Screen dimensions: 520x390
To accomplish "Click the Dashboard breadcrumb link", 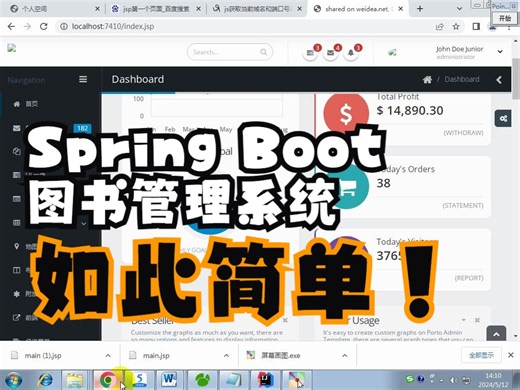I will coord(462,79).
